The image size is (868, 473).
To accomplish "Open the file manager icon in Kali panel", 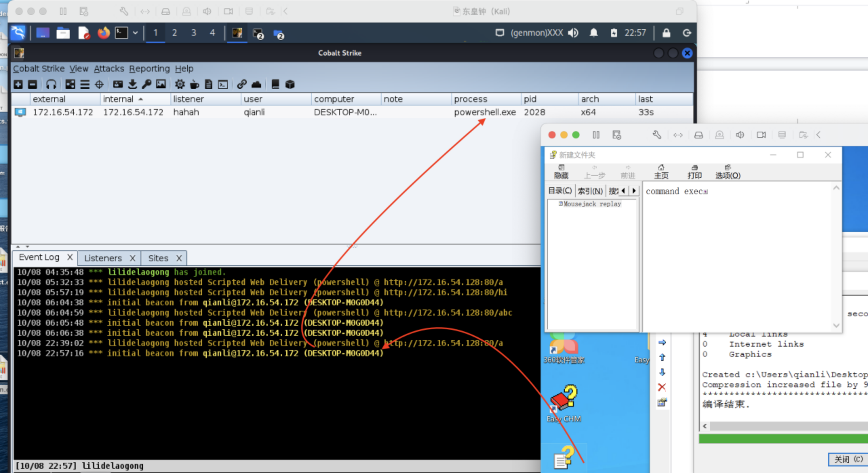I will tap(63, 33).
